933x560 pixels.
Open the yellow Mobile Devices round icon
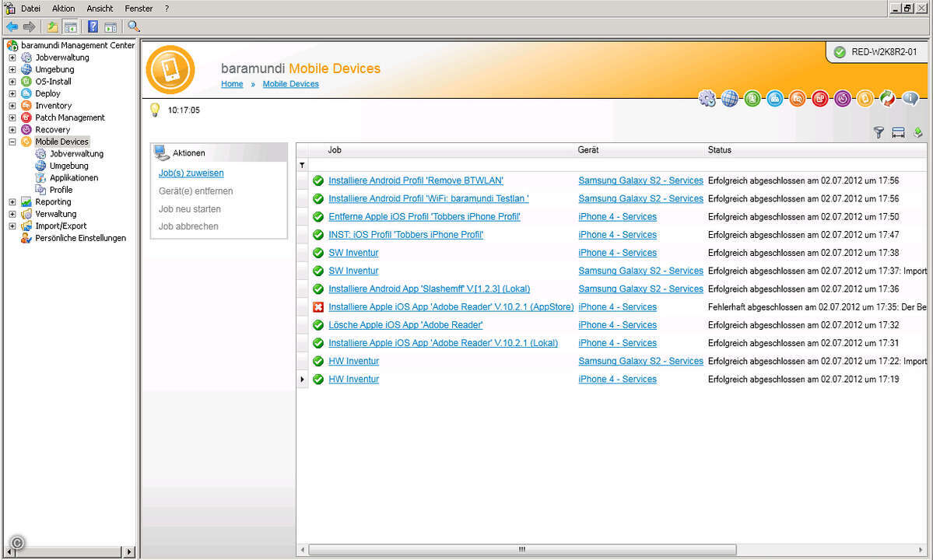click(865, 99)
